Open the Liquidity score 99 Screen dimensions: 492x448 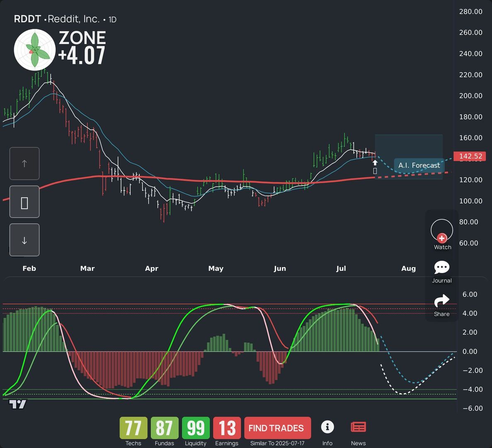[x=196, y=428]
